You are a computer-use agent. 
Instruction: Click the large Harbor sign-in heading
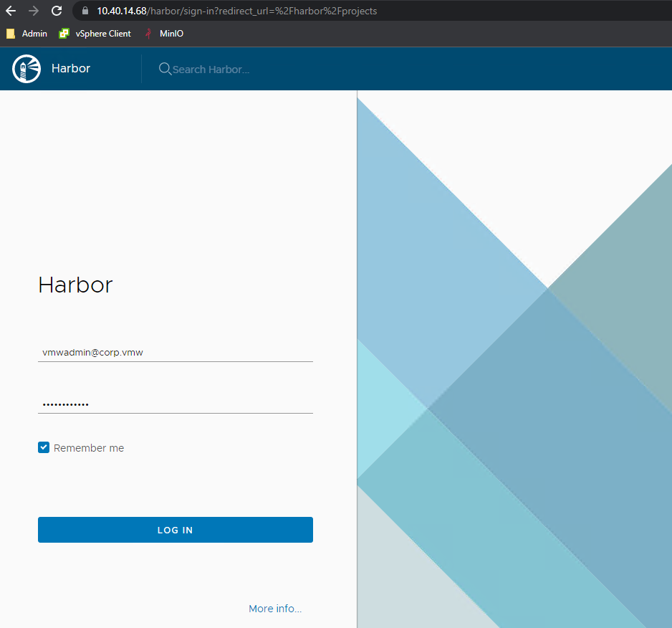tap(75, 285)
